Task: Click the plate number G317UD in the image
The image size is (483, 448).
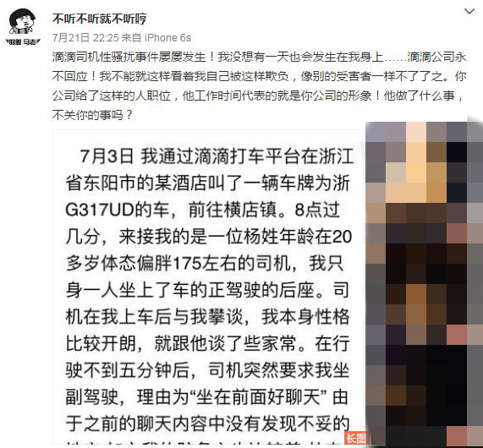Action: pos(100,210)
